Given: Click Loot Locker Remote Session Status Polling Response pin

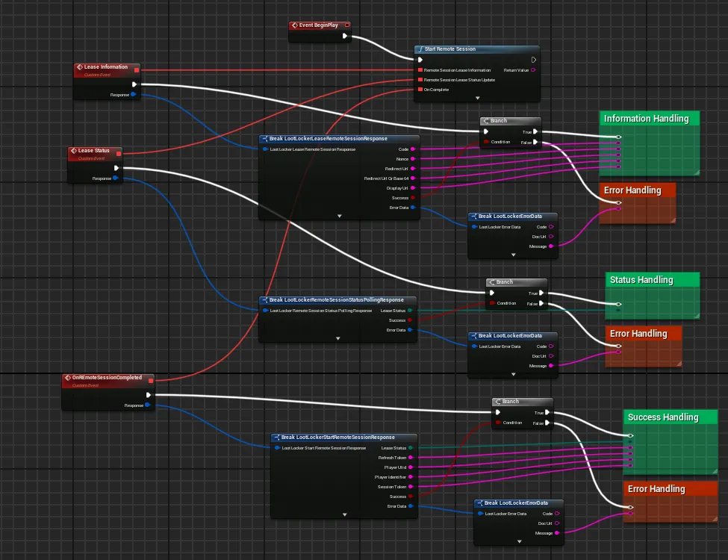Looking at the screenshot, I should click(x=265, y=310).
